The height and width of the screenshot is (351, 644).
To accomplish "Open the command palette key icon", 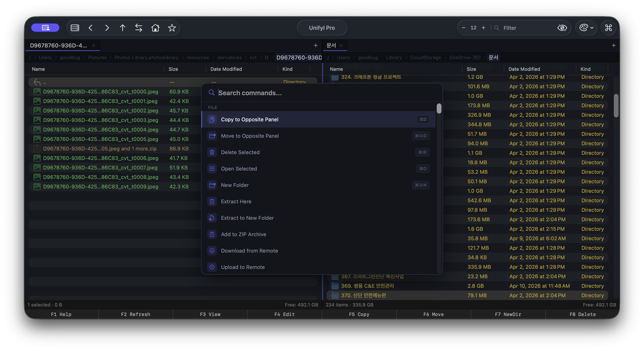I will [x=608, y=28].
